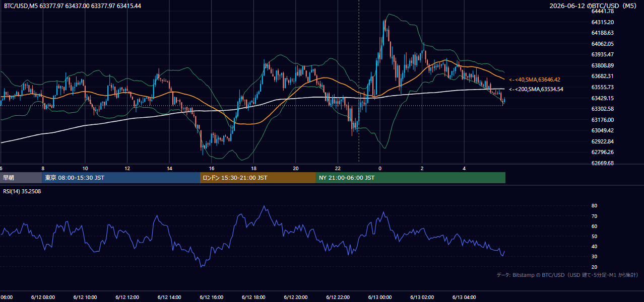This screenshot has width=644, height=302.
Task: Click price axis label 64441.78
Action: 602,11
